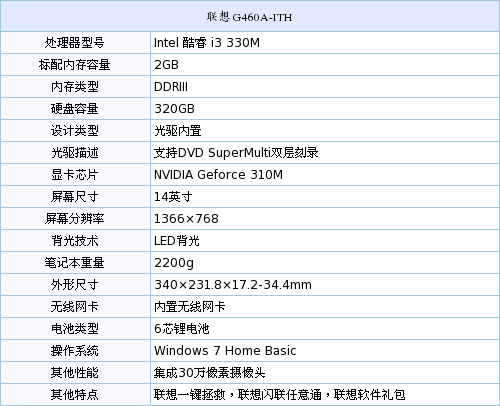Select the label 屏幕分辨率
The height and width of the screenshot is (406, 500).
click(75, 219)
